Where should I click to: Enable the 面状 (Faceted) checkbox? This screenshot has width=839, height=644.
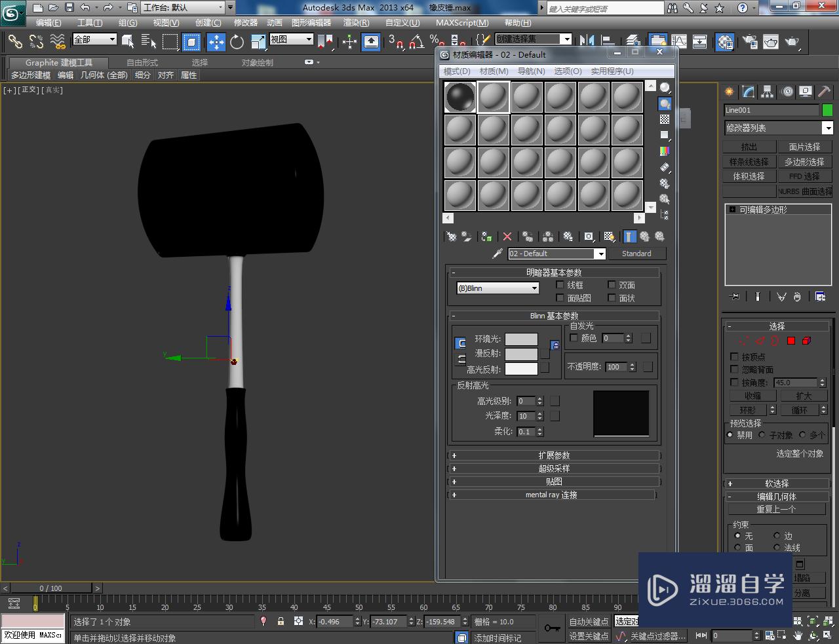pyautogui.click(x=612, y=298)
